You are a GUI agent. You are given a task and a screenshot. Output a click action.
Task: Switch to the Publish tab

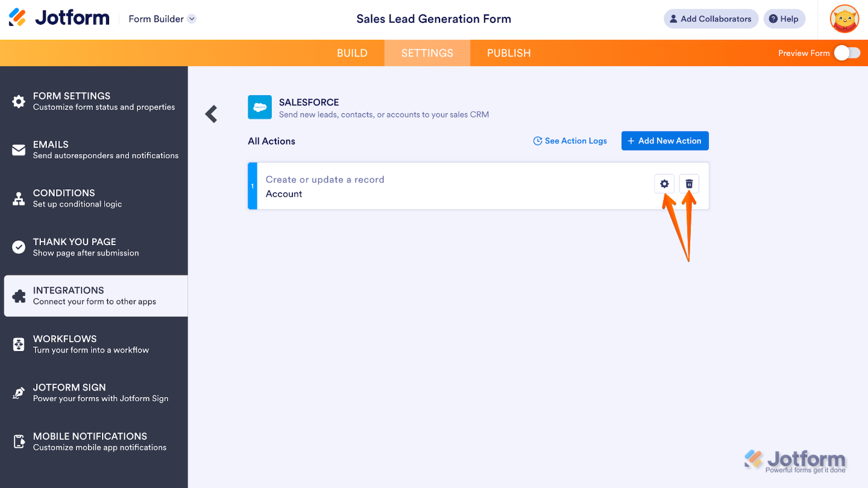pyautogui.click(x=509, y=53)
